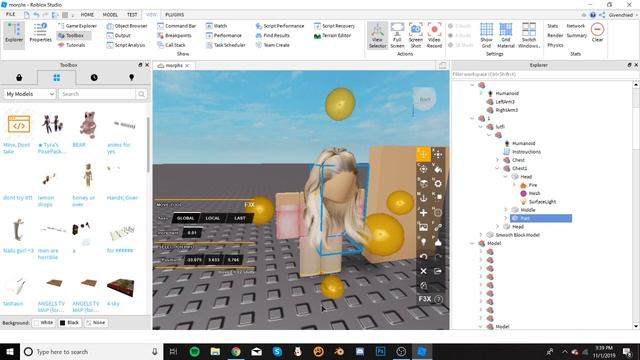Open the Script Analysis window
The width and height of the screenshot is (640, 360).
tap(126, 45)
